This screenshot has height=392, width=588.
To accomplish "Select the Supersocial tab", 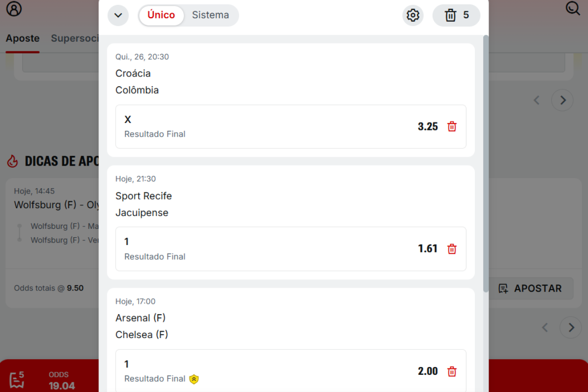I will pos(76,38).
